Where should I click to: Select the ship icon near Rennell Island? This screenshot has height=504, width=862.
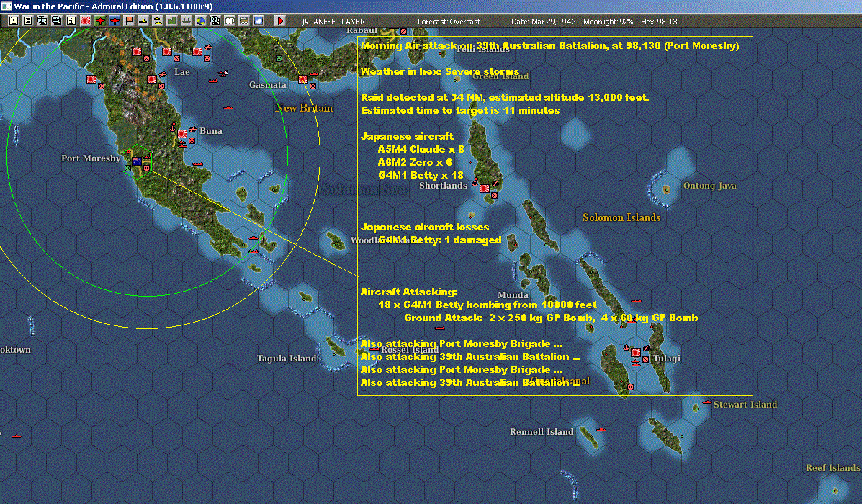coord(601,428)
